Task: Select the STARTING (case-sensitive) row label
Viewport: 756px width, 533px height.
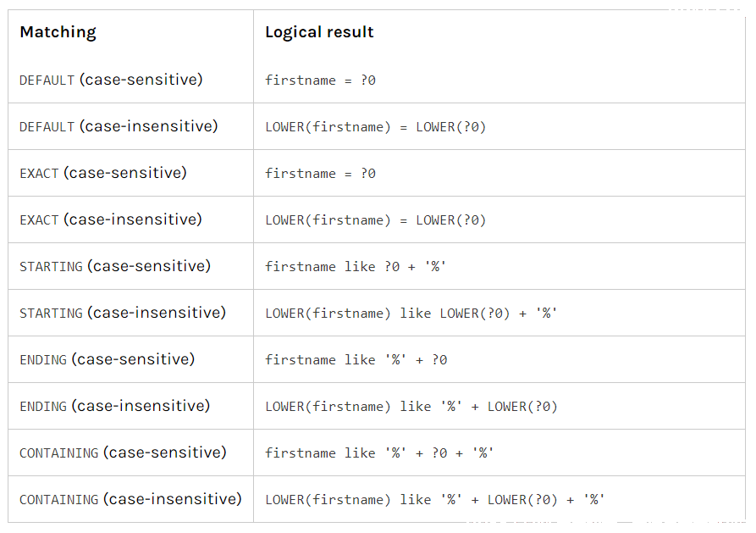Action: [115, 266]
